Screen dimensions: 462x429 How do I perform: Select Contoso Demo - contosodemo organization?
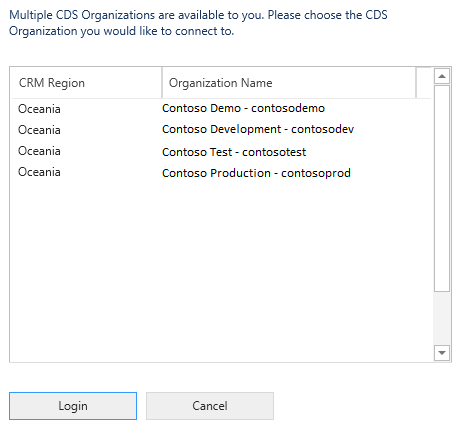pos(243,108)
